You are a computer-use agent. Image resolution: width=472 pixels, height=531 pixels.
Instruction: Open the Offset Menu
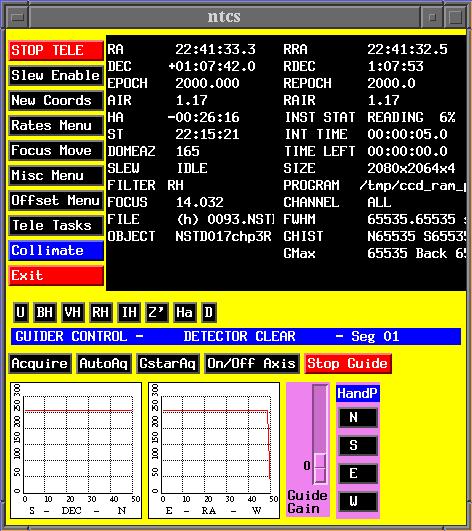[56, 200]
